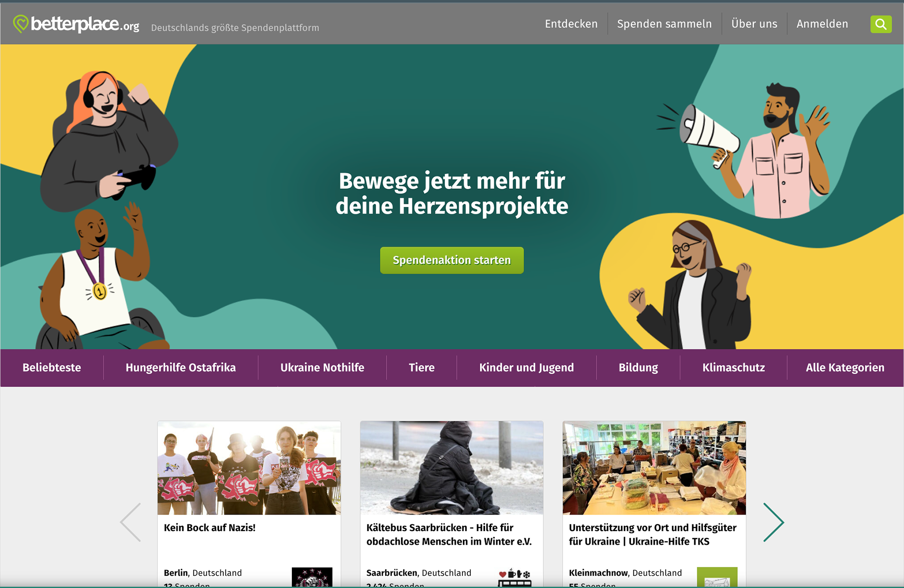Viewport: 904px width, 588px height.
Task: Open the Kältebus Saarbrücken project photo
Action: click(452, 467)
